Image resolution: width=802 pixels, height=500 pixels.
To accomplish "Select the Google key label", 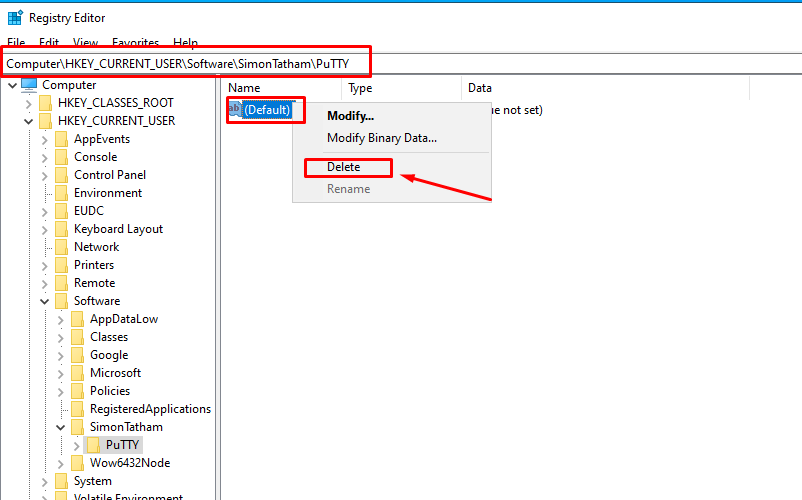I will [109, 355].
